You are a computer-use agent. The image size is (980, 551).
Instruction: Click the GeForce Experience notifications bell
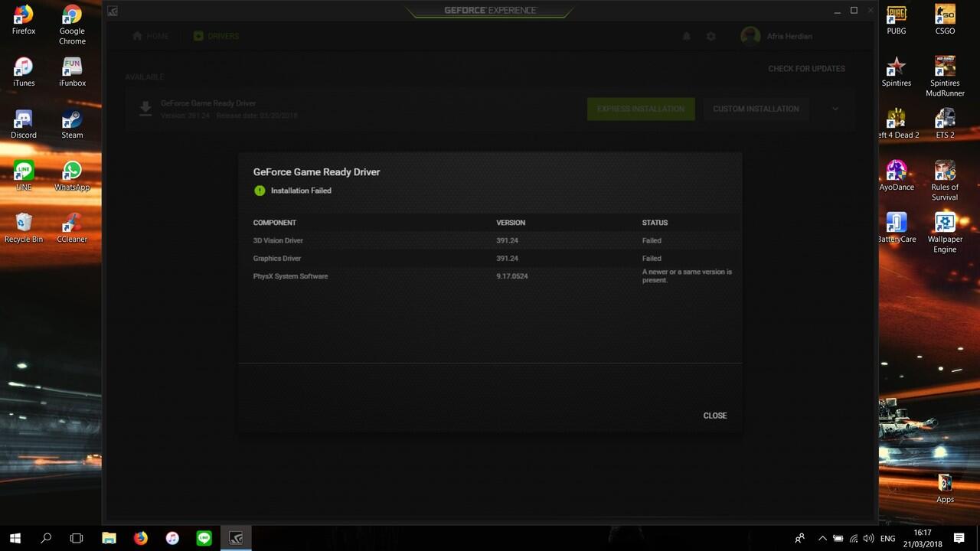[x=687, y=36]
